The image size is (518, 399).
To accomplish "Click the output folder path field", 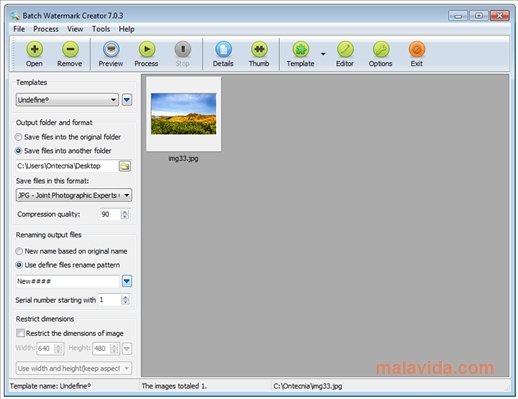I will tap(67, 166).
